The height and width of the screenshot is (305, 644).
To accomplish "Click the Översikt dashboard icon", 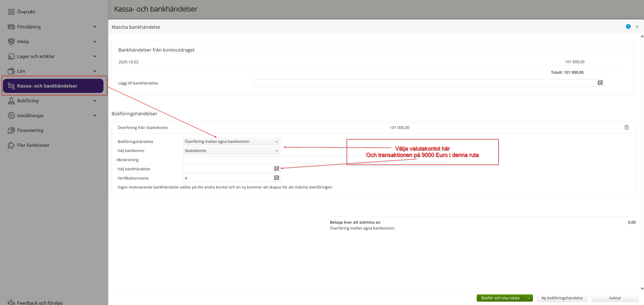I will point(11,12).
